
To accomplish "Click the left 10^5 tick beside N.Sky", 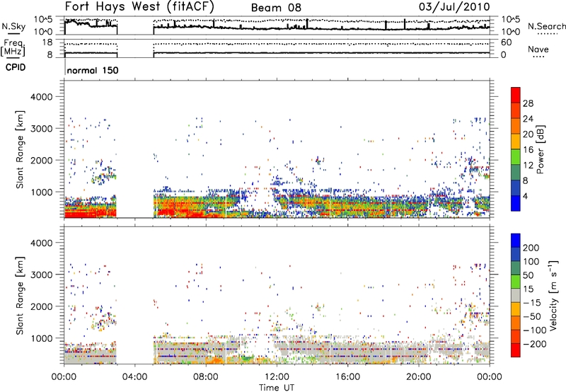I will point(43,20).
